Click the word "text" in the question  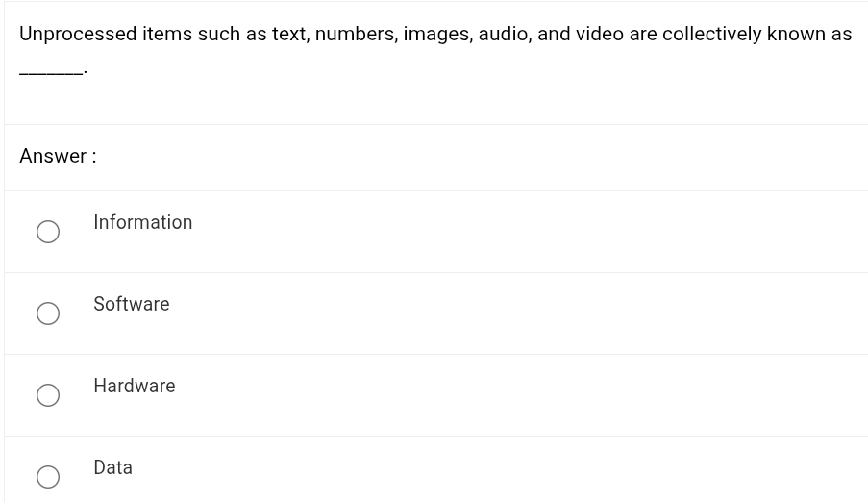[x=288, y=34]
